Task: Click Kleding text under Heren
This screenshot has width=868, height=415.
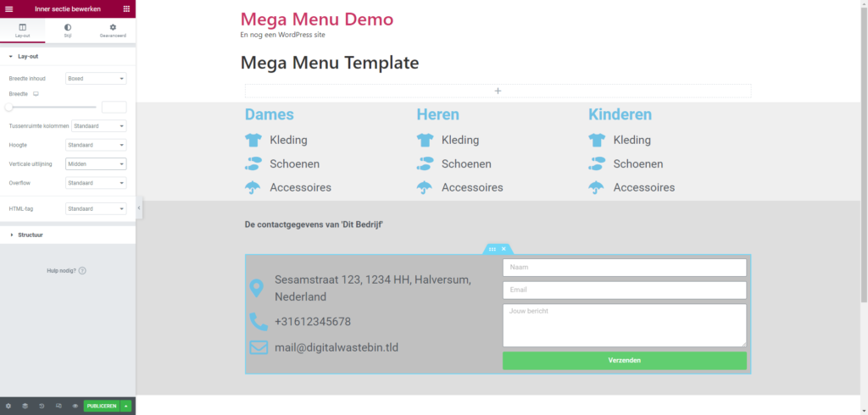Action: click(x=460, y=140)
